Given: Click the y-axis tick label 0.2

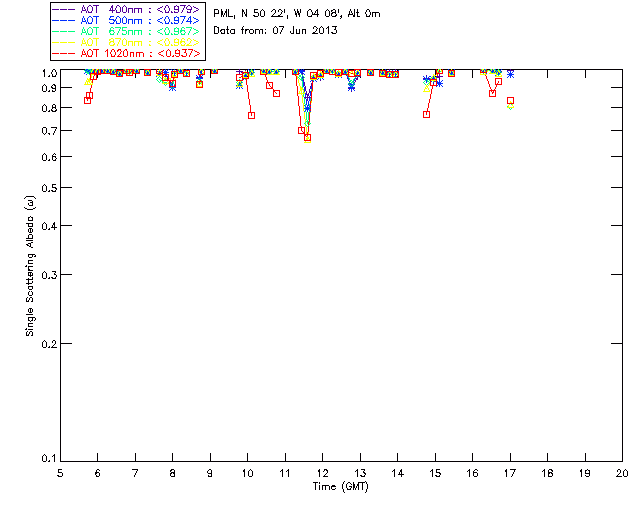Looking at the screenshot, I should pyautogui.click(x=49, y=344).
